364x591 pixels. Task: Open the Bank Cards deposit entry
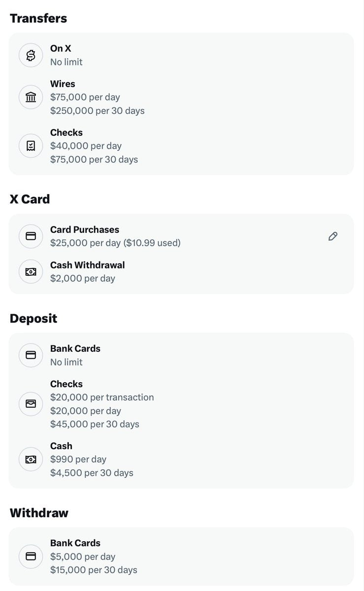[181, 355]
